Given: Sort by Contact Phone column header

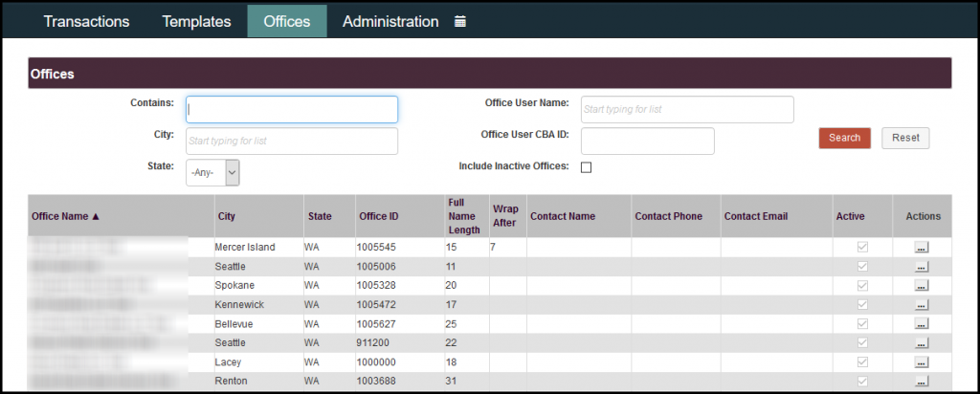Looking at the screenshot, I should pyautogui.click(x=669, y=216).
